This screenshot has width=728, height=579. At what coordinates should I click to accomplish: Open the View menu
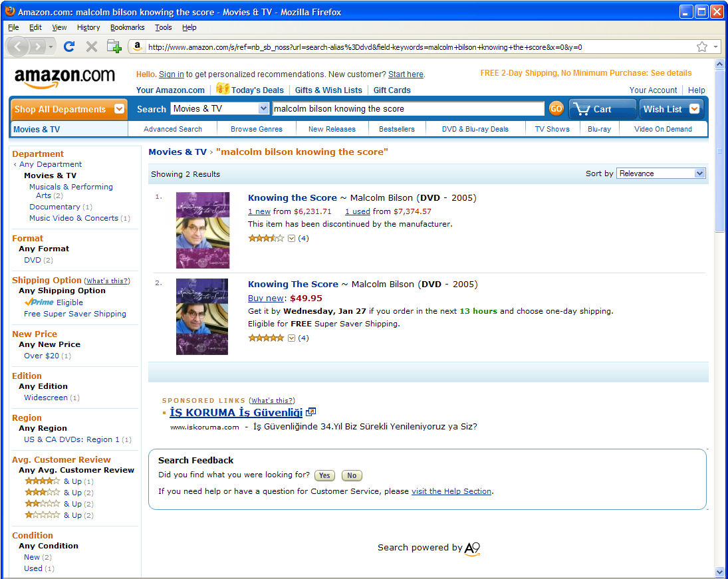pyautogui.click(x=59, y=27)
